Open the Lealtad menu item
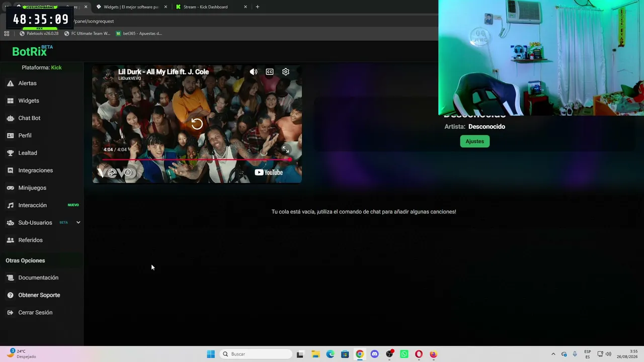 [x=28, y=153]
